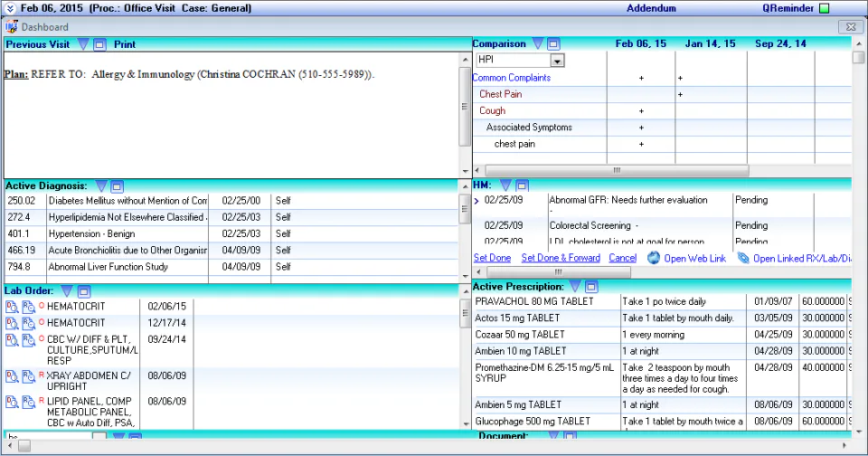Maximize the Active Prescription panel square icon
The height and width of the screenshot is (456, 868).
pos(591,287)
